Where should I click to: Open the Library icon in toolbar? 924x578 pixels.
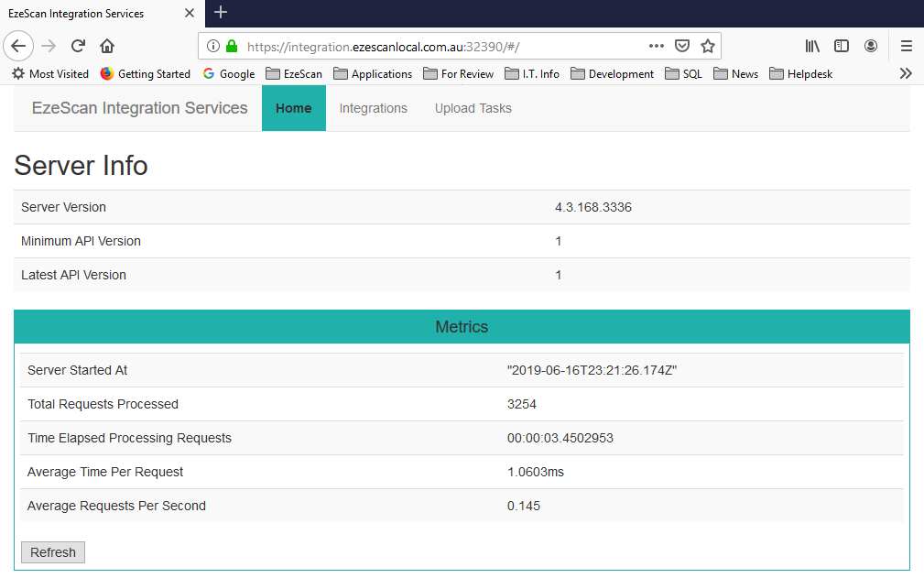coord(812,46)
